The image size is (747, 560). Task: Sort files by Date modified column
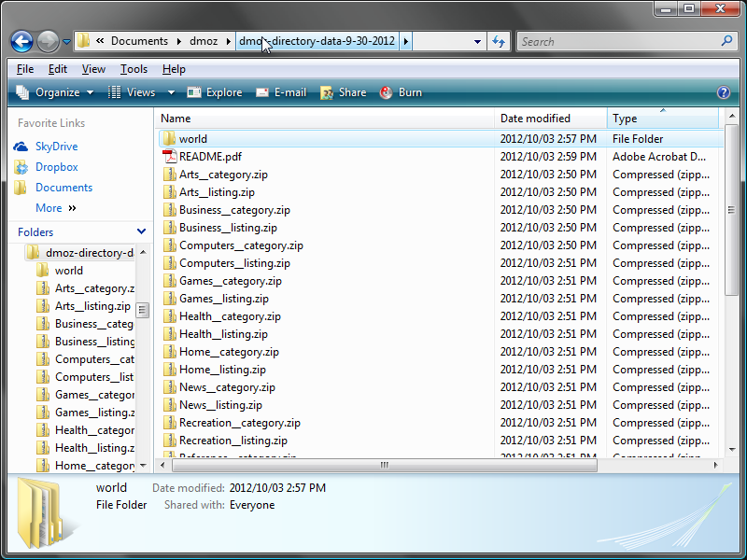[535, 119]
